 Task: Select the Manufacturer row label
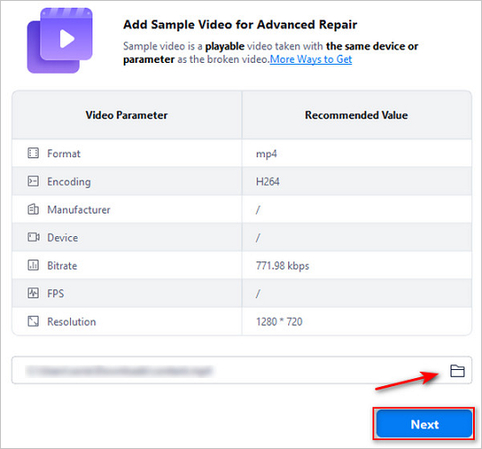(79, 210)
